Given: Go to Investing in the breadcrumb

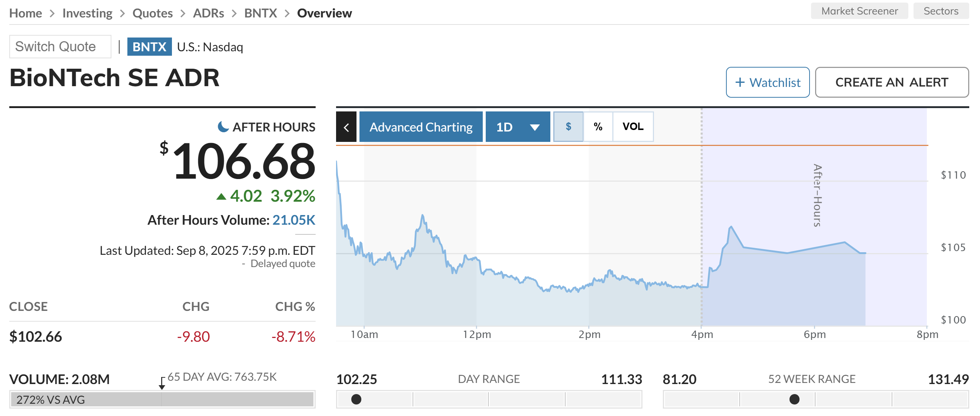Looking at the screenshot, I should [x=87, y=13].
